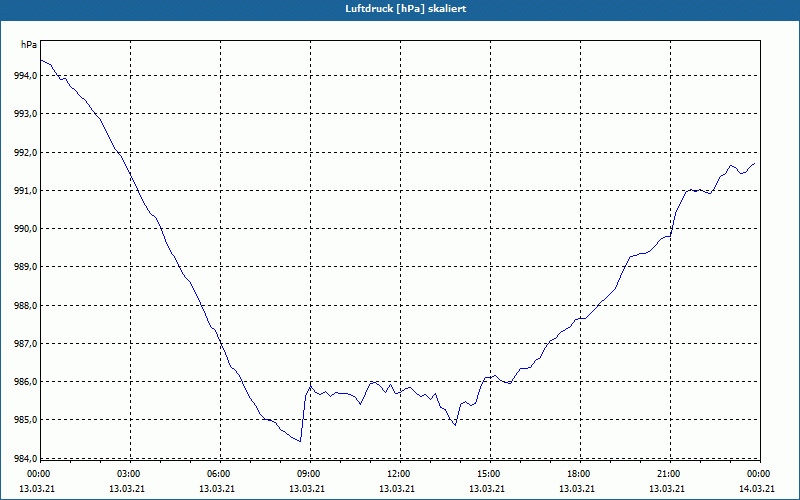Image resolution: width=800 pixels, height=500 pixels.
Task: Click the 993,0 y-axis label
Action: point(25,114)
